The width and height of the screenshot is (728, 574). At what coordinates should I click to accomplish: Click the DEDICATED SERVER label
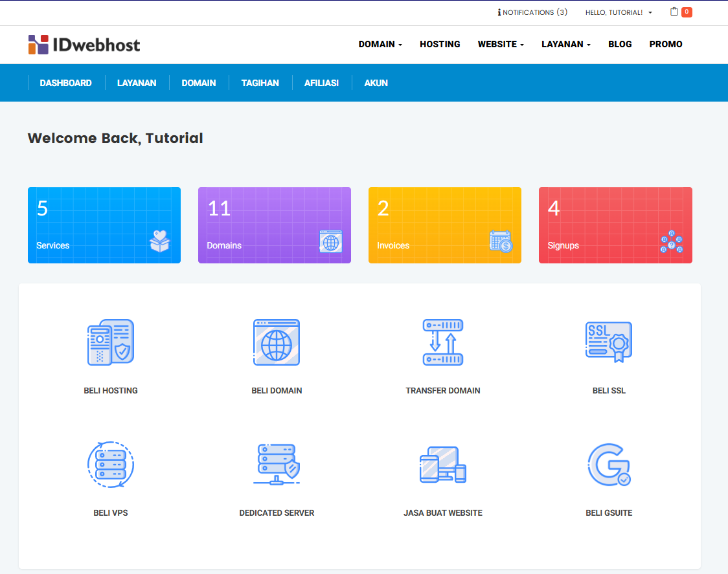(x=277, y=513)
